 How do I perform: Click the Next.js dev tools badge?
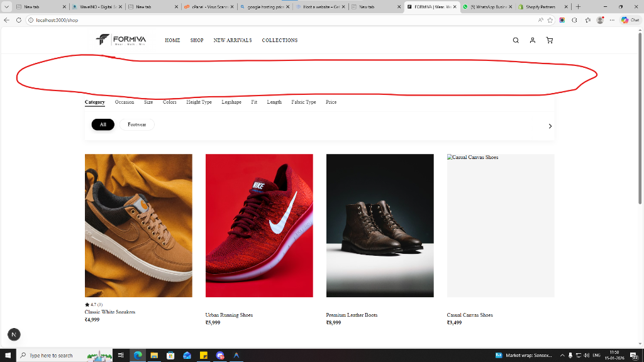coord(14,335)
